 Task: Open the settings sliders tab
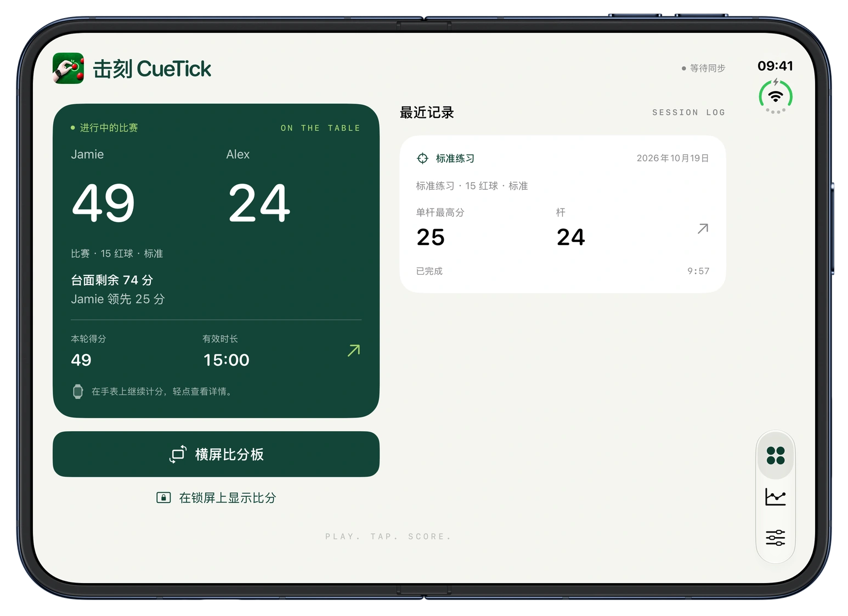pos(776,538)
